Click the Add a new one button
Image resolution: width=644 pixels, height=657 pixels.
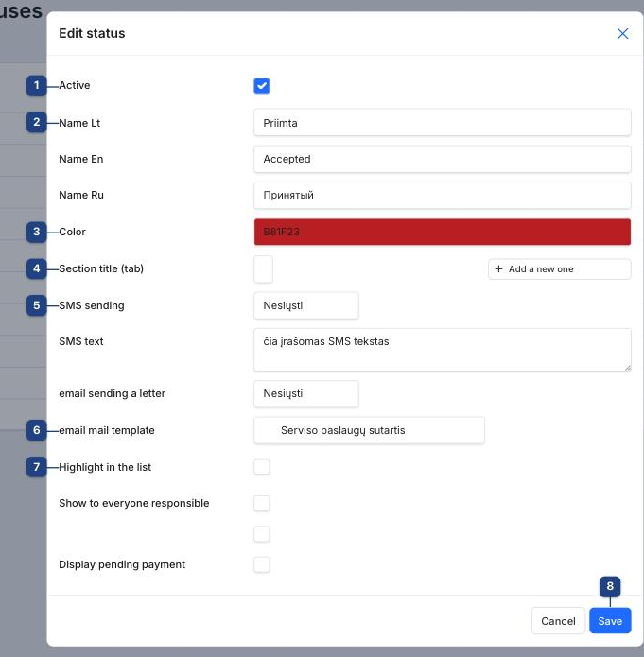pos(559,269)
